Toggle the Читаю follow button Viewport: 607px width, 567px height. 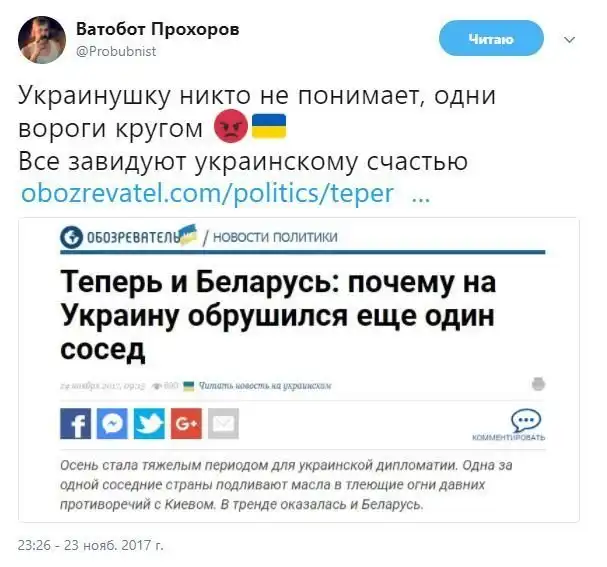click(x=491, y=39)
